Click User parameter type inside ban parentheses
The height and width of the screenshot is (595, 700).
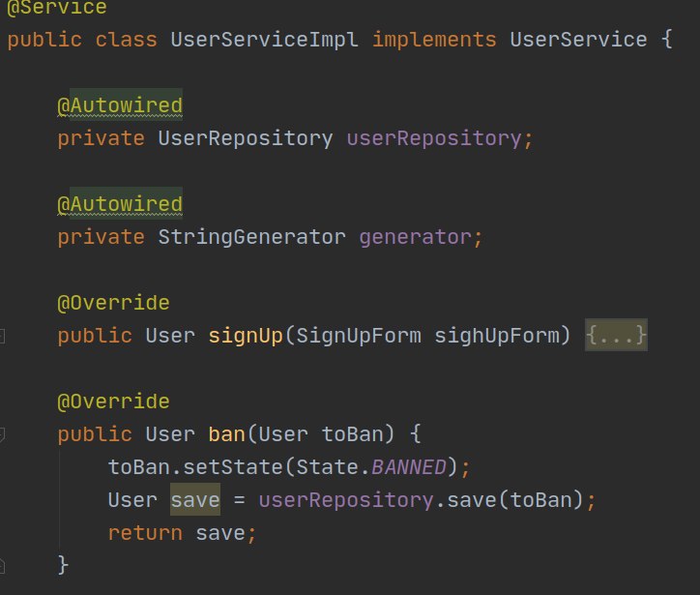click(283, 434)
